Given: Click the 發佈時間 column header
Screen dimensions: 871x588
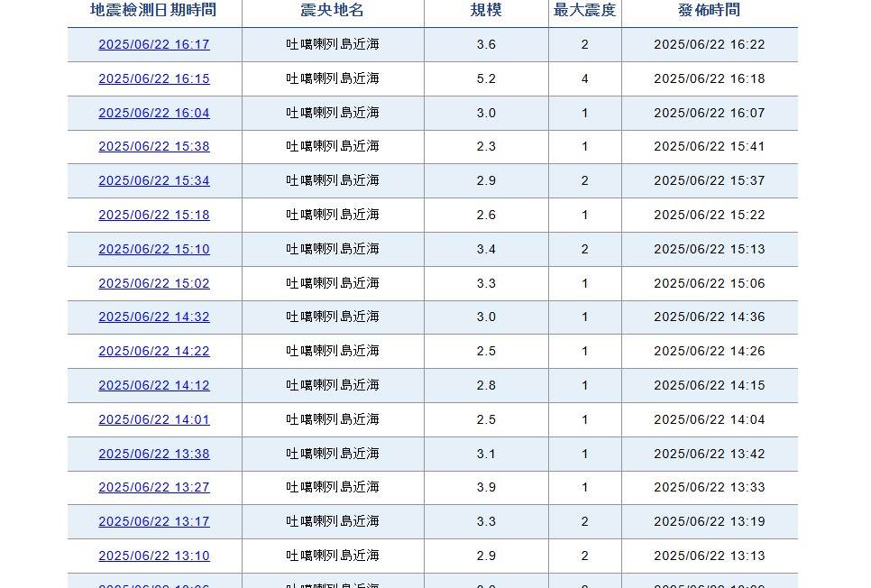Looking at the screenshot, I should pos(709,11).
